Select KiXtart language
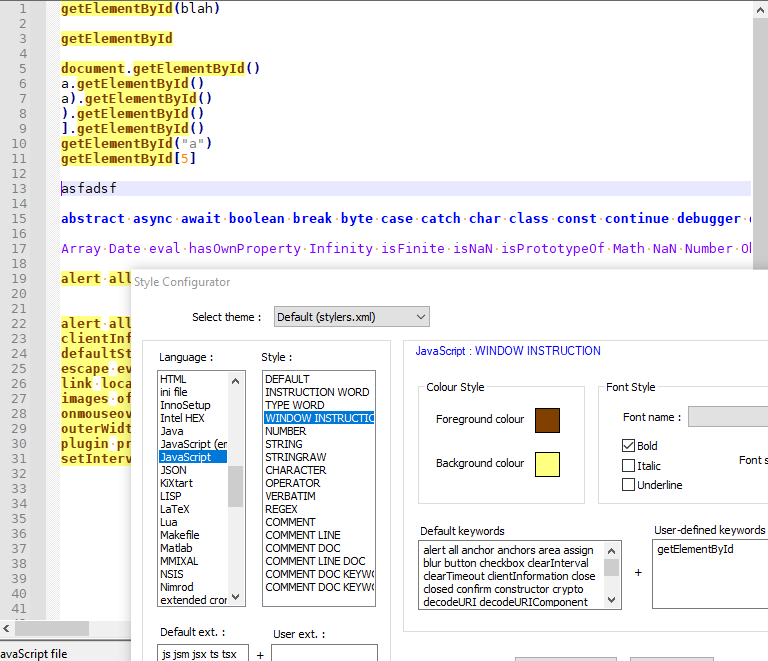Viewport: 768px width, 661px height. click(x=193, y=483)
